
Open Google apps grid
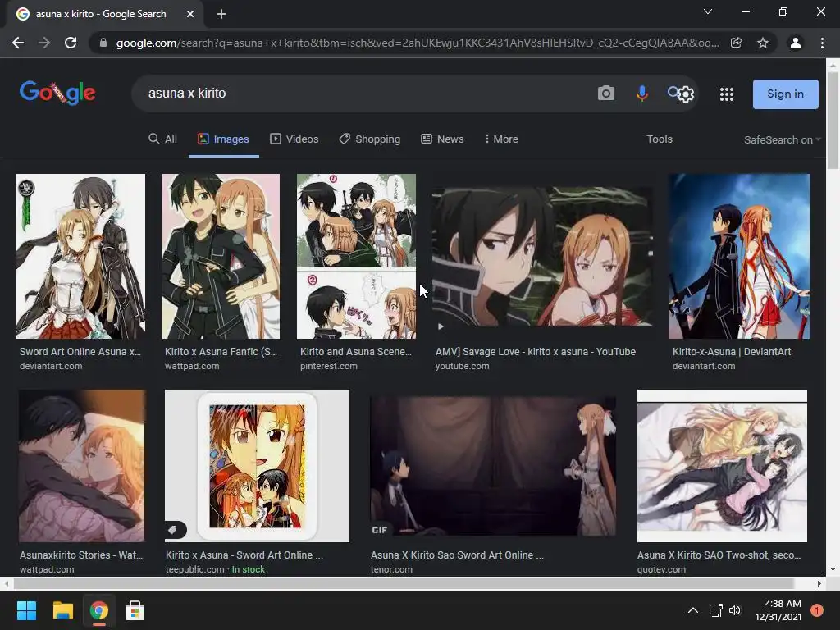pos(727,94)
